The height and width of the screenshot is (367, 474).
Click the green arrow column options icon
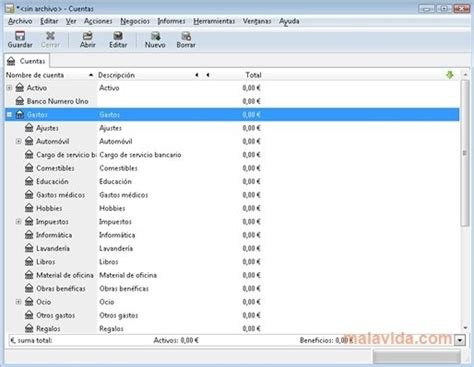[x=450, y=75]
